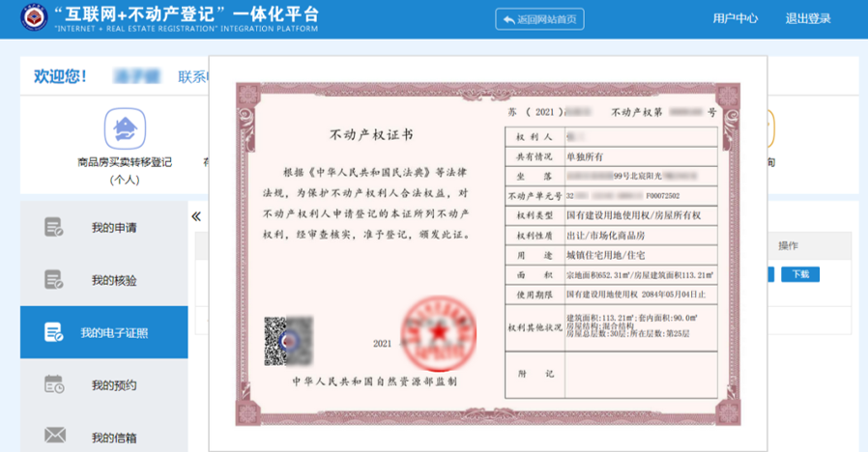Screen dimensions: 868x452
Task: Click the 操作 column header
Action: coord(789,245)
